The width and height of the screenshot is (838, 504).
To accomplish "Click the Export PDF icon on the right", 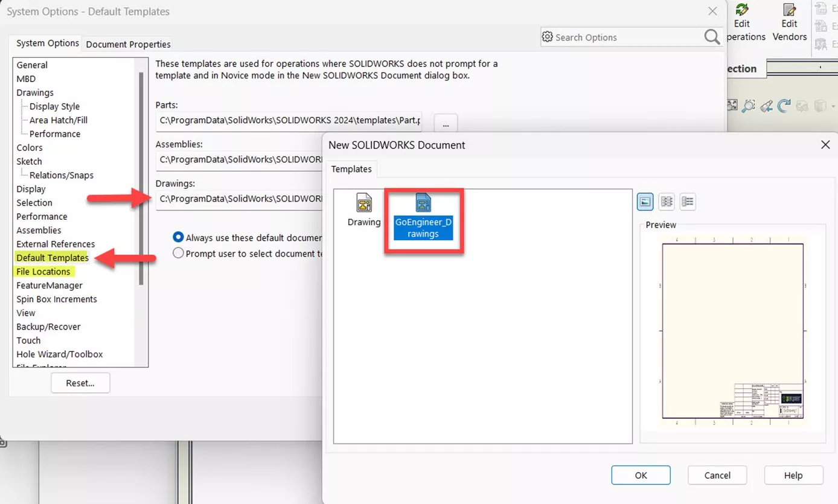I will tap(821, 8).
